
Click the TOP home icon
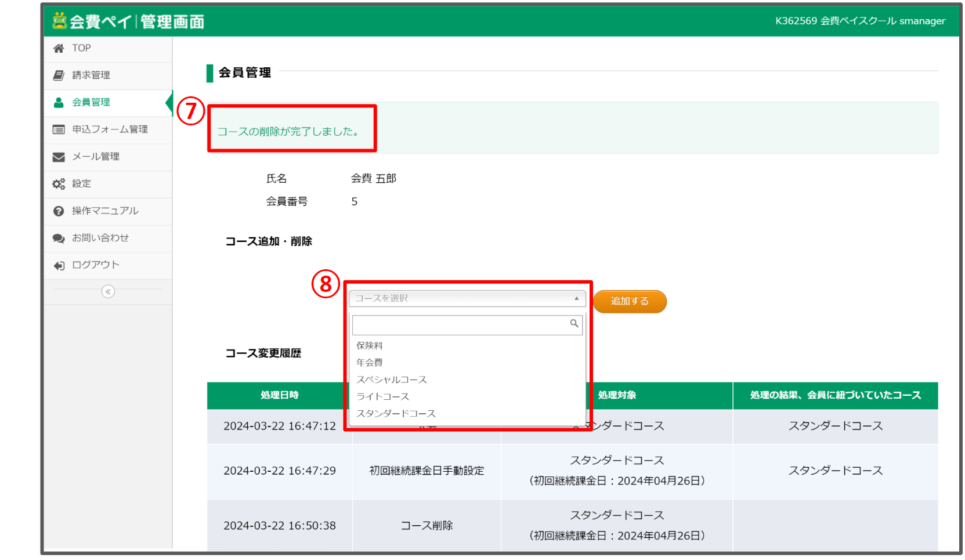59,49
